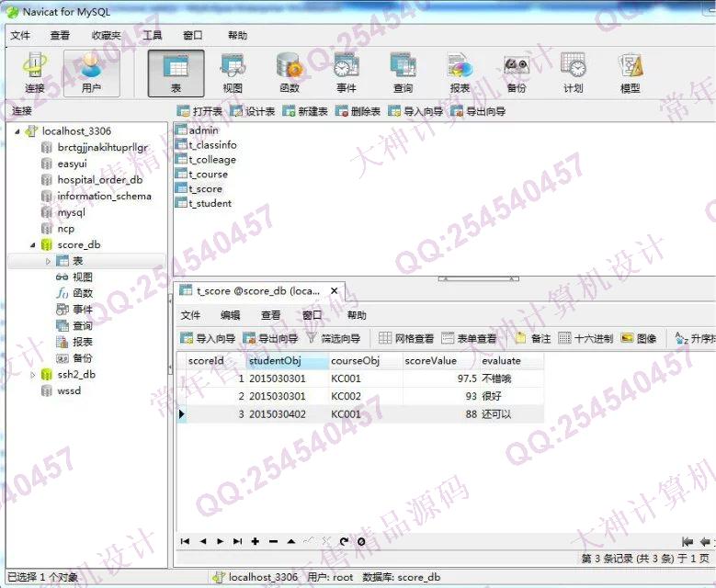Select the admin table in list
Viewport: 716px width, 588px height.
pos(198,130)
